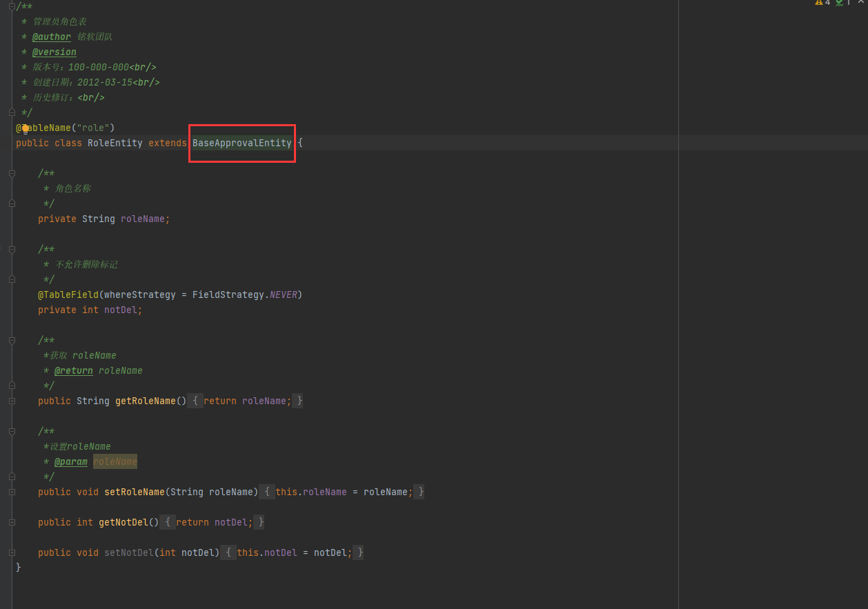868x609 pixels.
Task: Click the yellow lightbulb quick-fix icon
Action: 26,128
